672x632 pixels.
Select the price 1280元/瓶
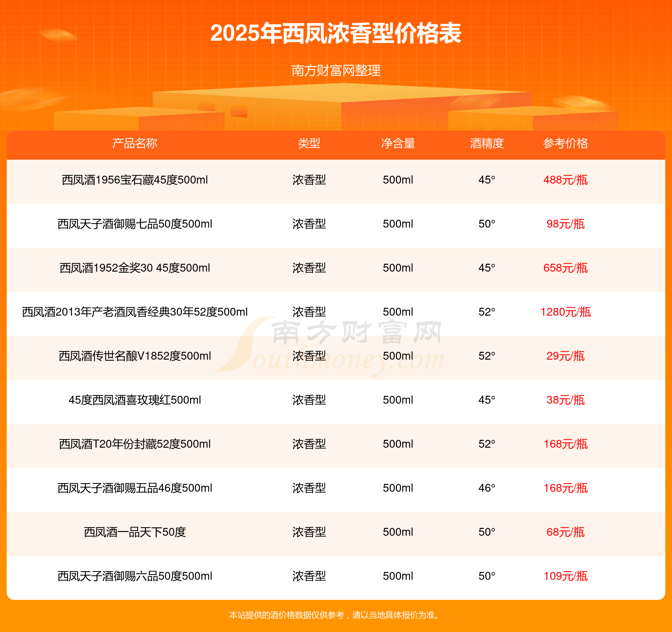click(x=566, y=312)
